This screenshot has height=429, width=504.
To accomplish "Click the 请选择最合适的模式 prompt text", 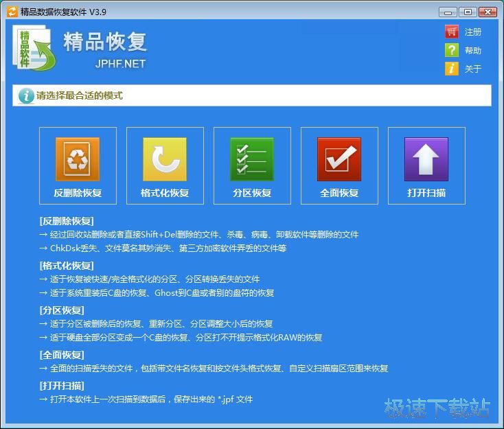I will (x=80, y=96).
